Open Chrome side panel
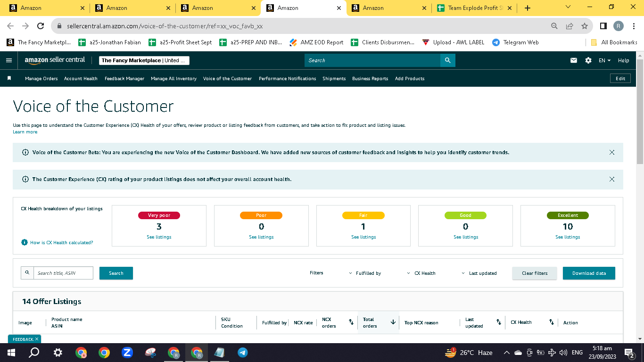This screenshot has width=644, height=362. click(603, 26)
